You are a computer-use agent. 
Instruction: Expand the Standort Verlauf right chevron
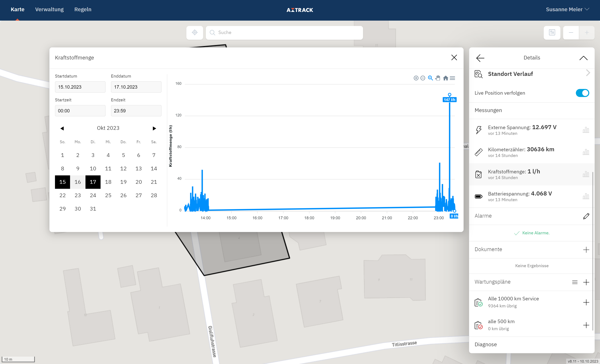(x=588, y=73)
